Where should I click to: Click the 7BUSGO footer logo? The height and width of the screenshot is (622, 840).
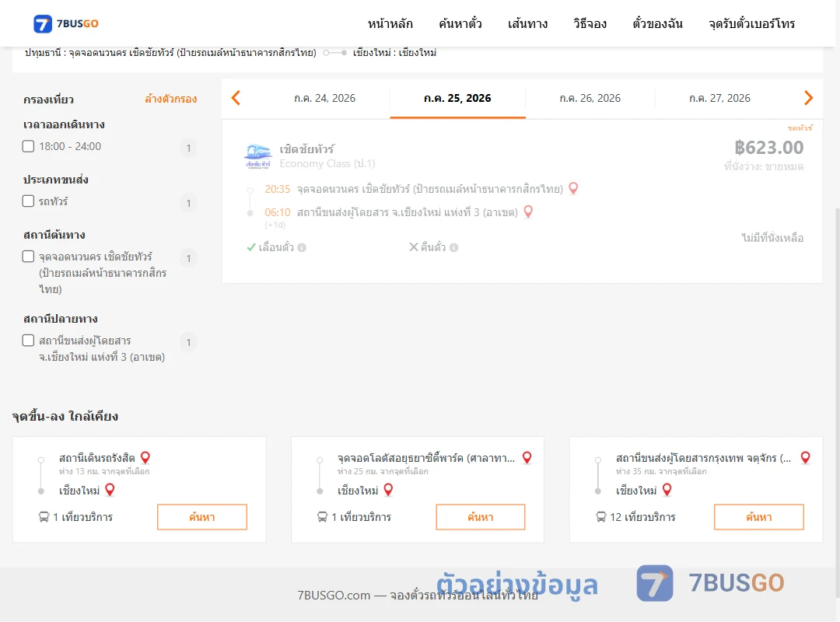coord(710,583)
